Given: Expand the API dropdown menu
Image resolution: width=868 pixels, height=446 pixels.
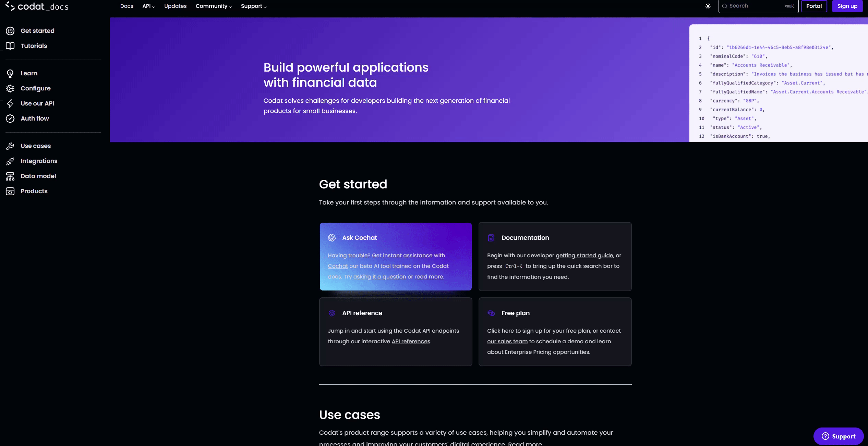Looking at the screenshot, I should [149, 6].
